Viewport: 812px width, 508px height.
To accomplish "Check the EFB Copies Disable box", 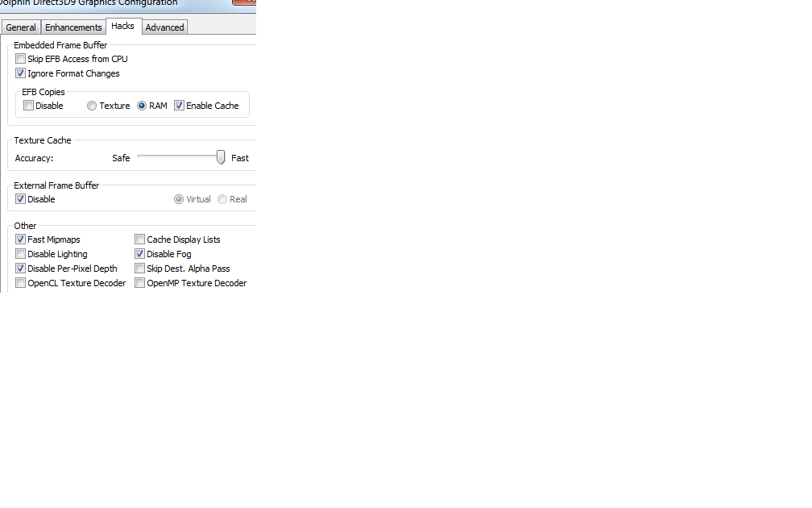I will tap(29, 105).
